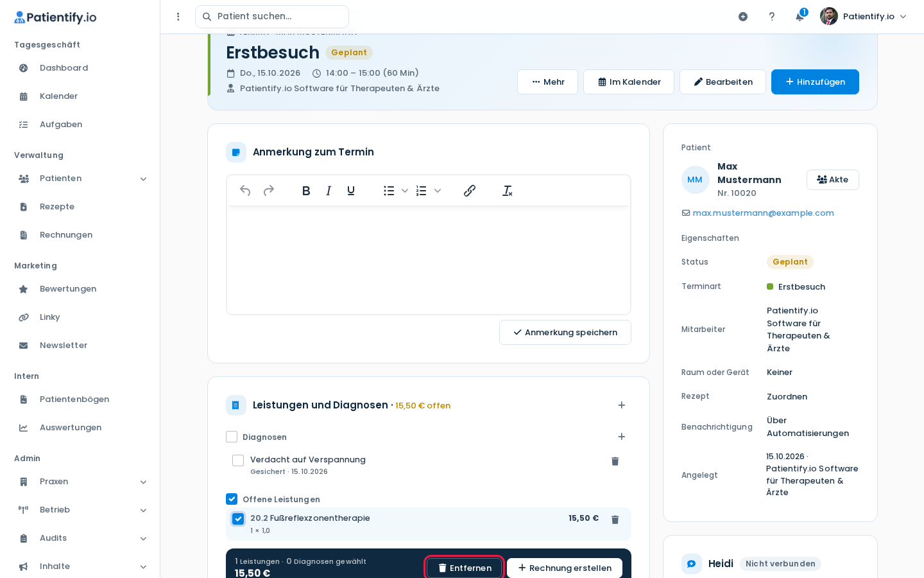Redo the edit in the note editor
The width and height of the screenshot is (924, 578).
click(x=269, y=191)
